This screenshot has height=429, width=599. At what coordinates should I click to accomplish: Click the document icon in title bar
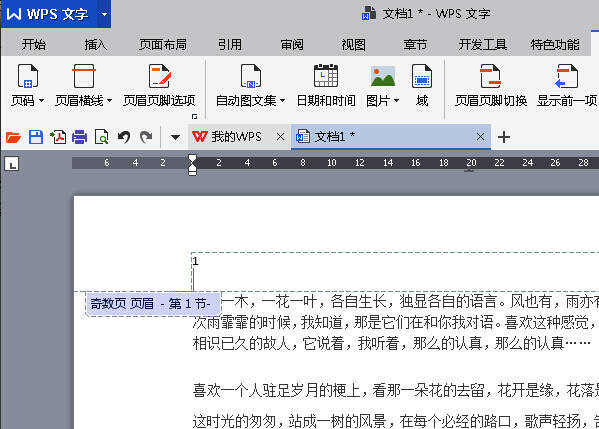[x=369, y=14]
